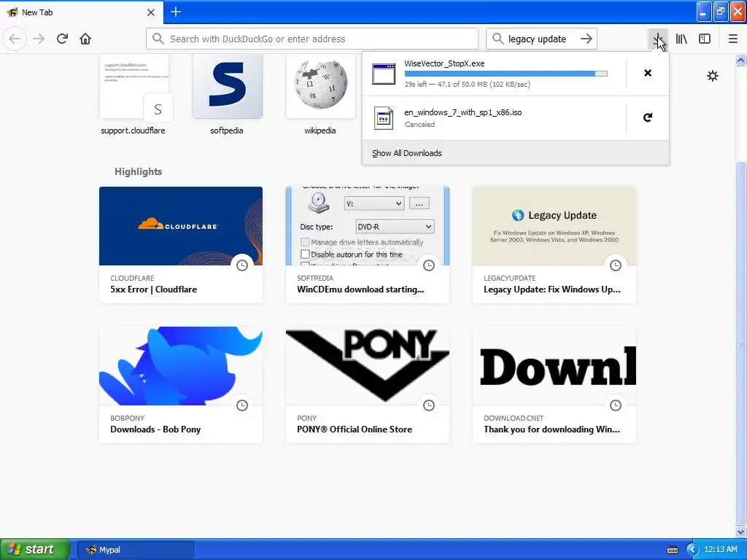Click the en_windows_7 iso file icon
Viewport: 747px width, 560px height.
[384, 118]
